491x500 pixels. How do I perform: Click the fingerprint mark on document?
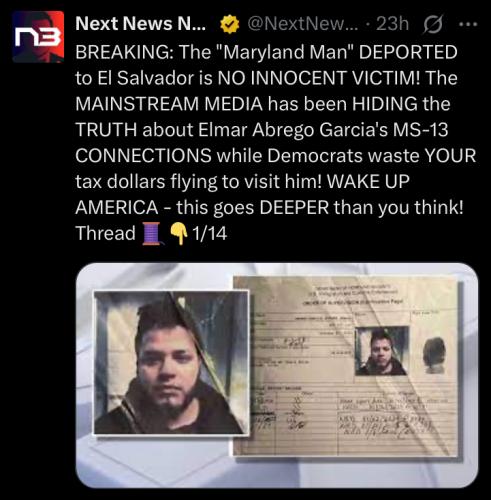tap(434, 355)
